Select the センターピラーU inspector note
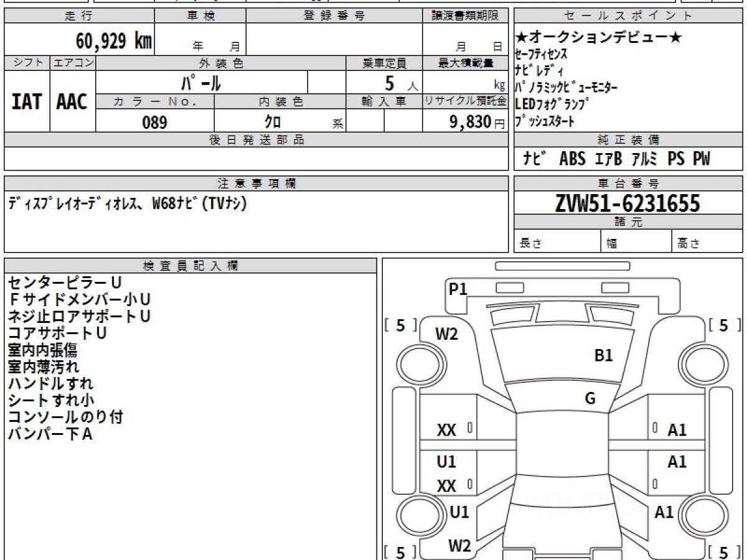This screenshot has width=747, height=560. click(65, 283)
